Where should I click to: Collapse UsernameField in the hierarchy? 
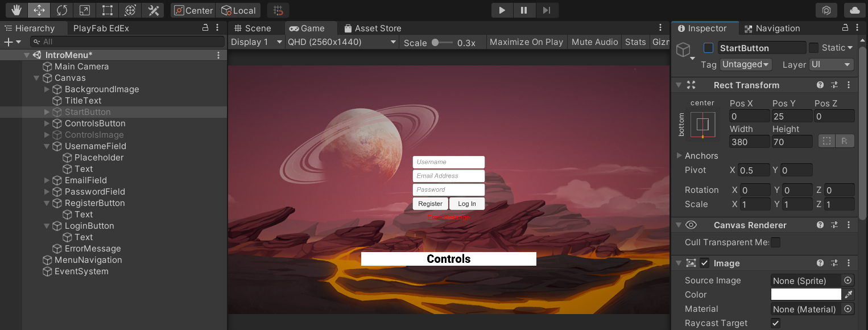[x=47, y=146]
